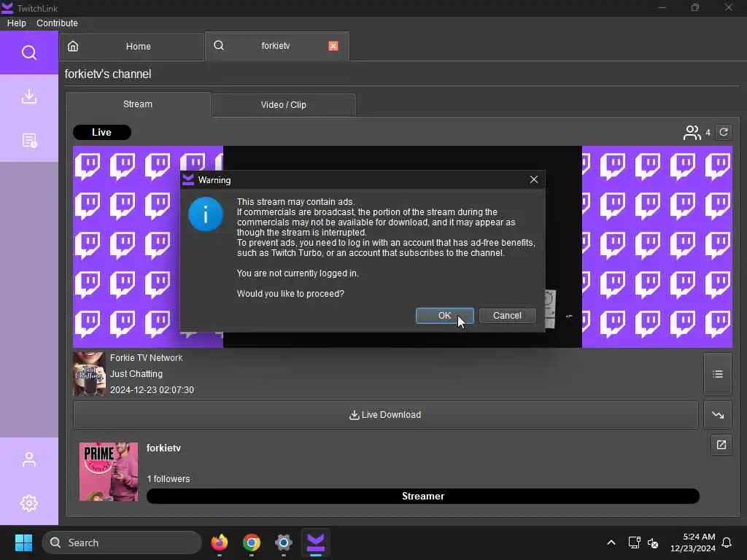The width and height of the screenshot is (747, 560).
Task: Show hidden system tray icons
Action: [x=611, y=542]
